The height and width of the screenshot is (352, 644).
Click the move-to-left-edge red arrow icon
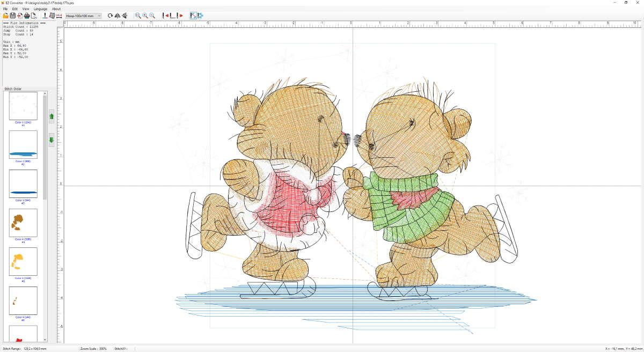tap(166, 16)
